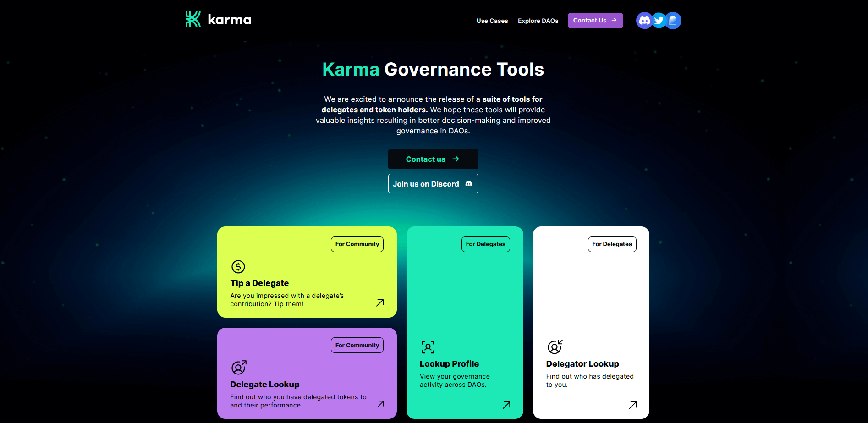The image size is (868, 423).
Task: Click the For Delegates tag on the Delegator Lookup card
Action: (612, 244)
